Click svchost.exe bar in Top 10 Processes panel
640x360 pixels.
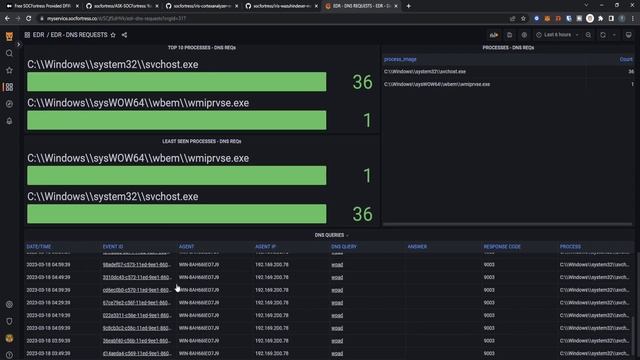click(x=177, y=82)
